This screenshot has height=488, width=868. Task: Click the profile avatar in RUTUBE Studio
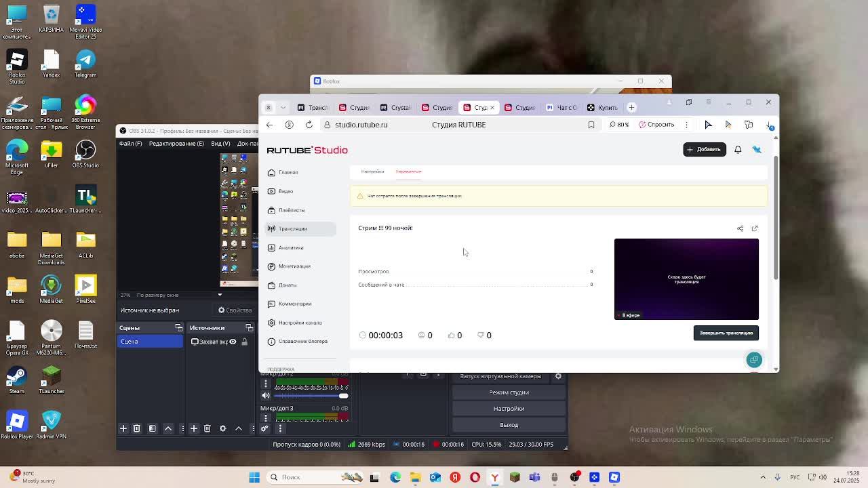757,150
